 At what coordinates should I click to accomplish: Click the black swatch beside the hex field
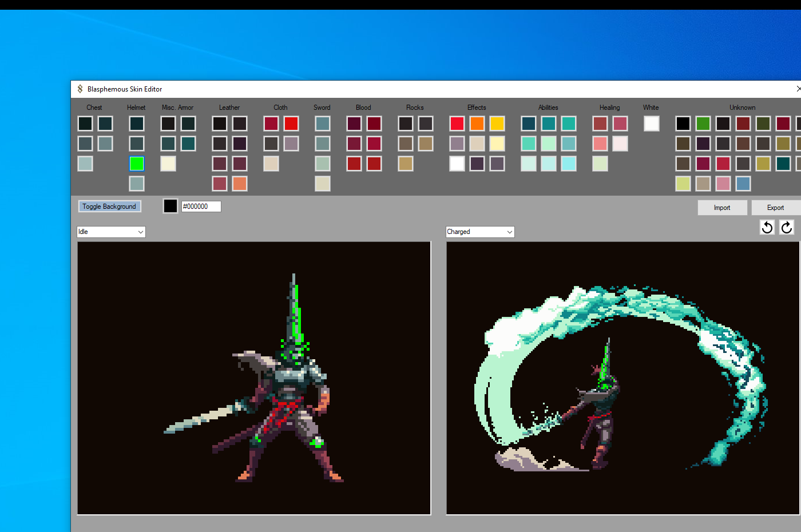point(170,206)
